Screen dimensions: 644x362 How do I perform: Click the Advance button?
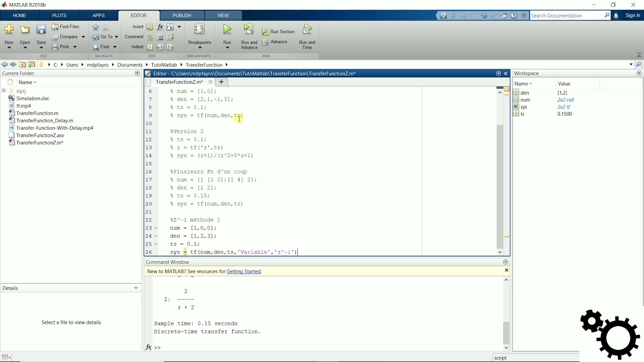click(x=275, y=42)
